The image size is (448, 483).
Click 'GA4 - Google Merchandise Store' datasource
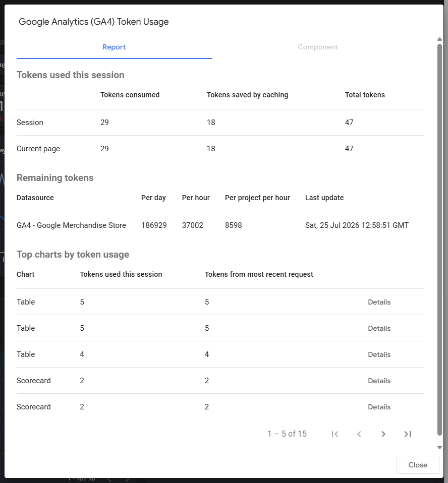[x=71, y=225]
